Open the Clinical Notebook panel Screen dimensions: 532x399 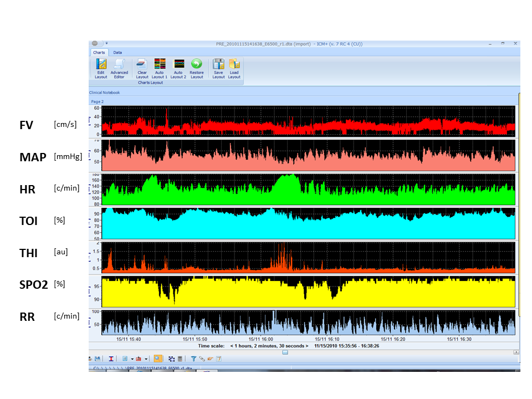[105, 93]
